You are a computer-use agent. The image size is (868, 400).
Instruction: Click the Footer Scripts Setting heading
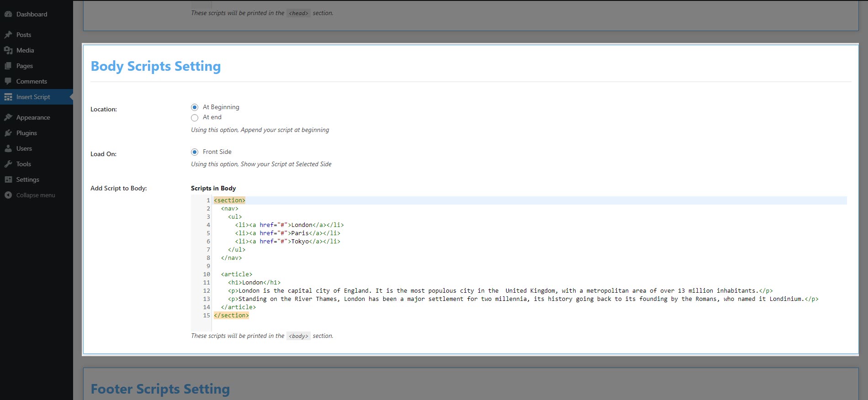(x=160, y=389)
